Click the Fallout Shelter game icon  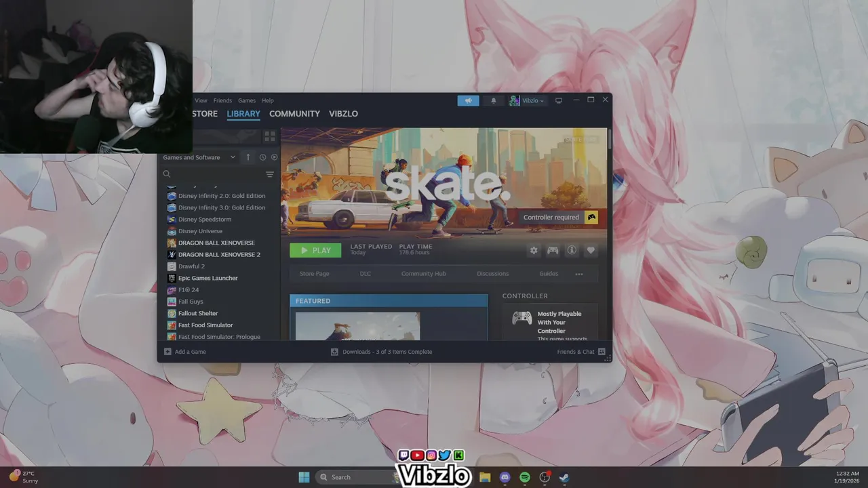[x=172, y=313]
